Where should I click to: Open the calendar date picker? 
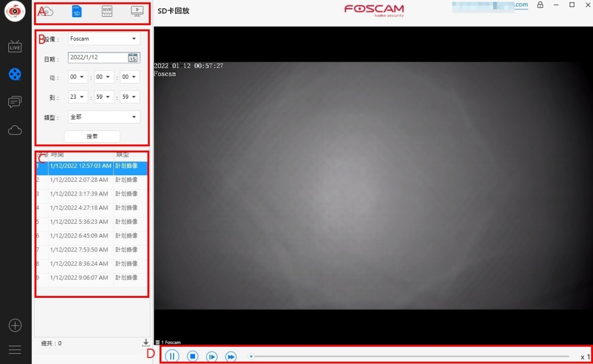click(134, 57)
